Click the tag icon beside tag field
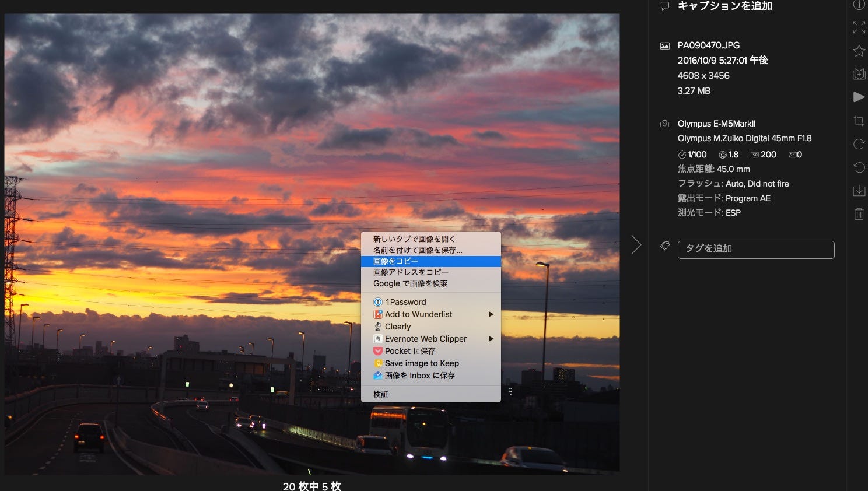This screenshot has width=868, height=491. [664, 246]
